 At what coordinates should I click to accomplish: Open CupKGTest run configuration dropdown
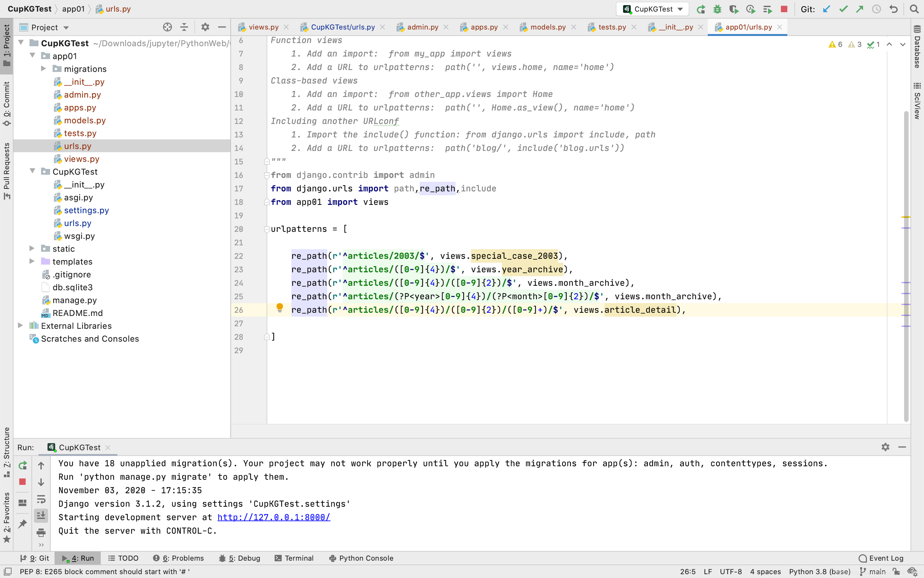(x=652, y=9)
